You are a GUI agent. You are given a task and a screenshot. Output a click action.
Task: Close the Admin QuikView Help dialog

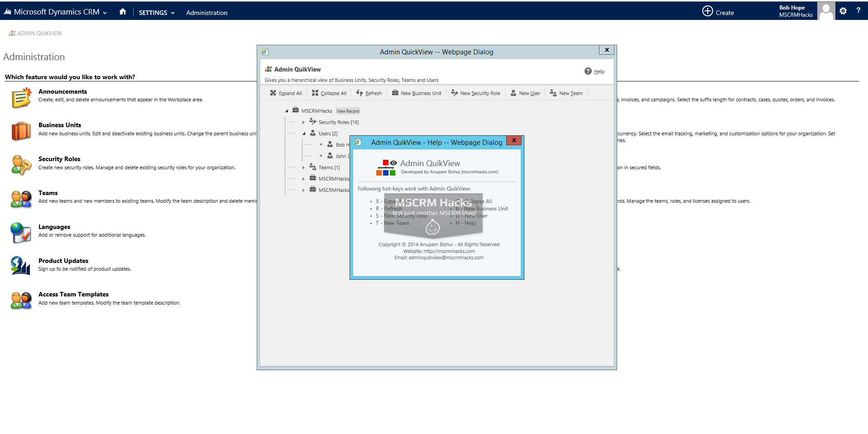coord(514,141)
